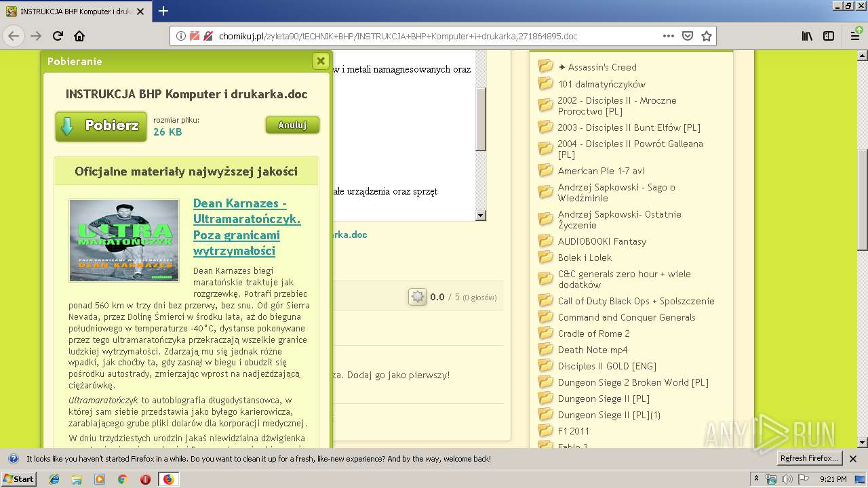
Task: Open a new tab with plus button
Action: coord(163,11)
